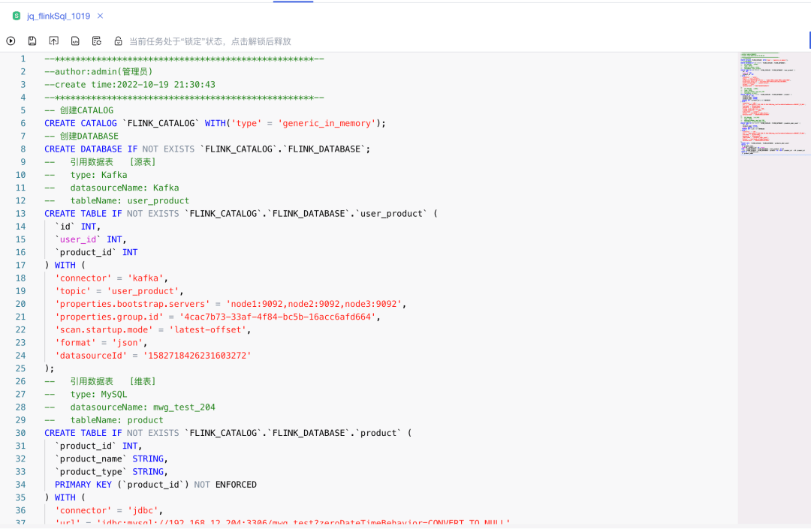Click line number 1 in the gutter
The image size is (811, 532).
coord(23,59)
